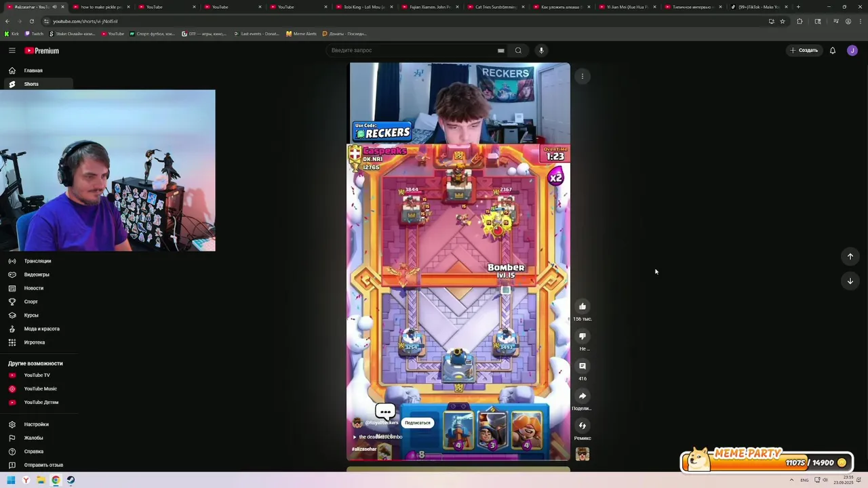Viewport: 868px width, 488px height.
Task: Click the search magnifier button
Action: (x=518, y=50)
